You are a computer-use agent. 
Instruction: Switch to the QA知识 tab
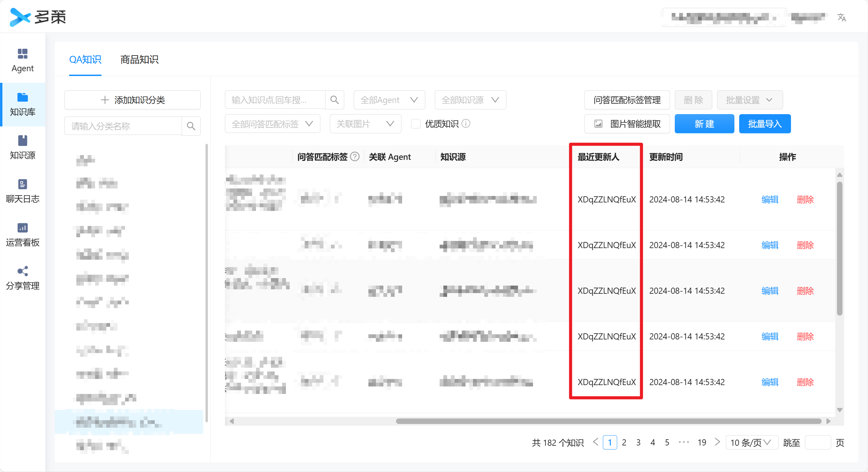[x=85, y=60]
